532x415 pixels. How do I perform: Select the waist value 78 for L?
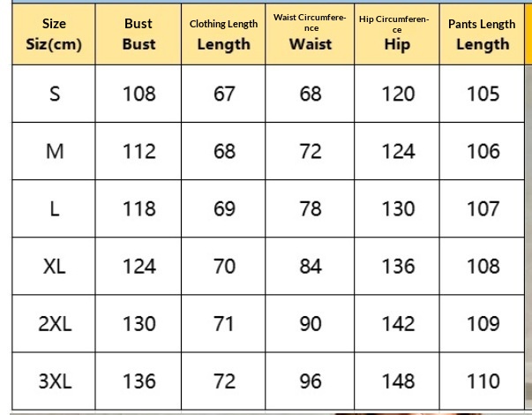(x=311, y=208)
